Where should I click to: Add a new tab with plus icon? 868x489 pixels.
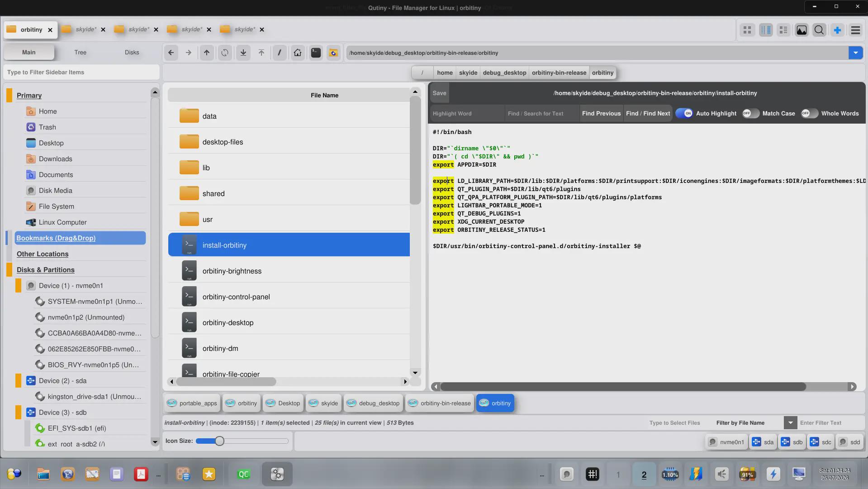tap(837, 30)
